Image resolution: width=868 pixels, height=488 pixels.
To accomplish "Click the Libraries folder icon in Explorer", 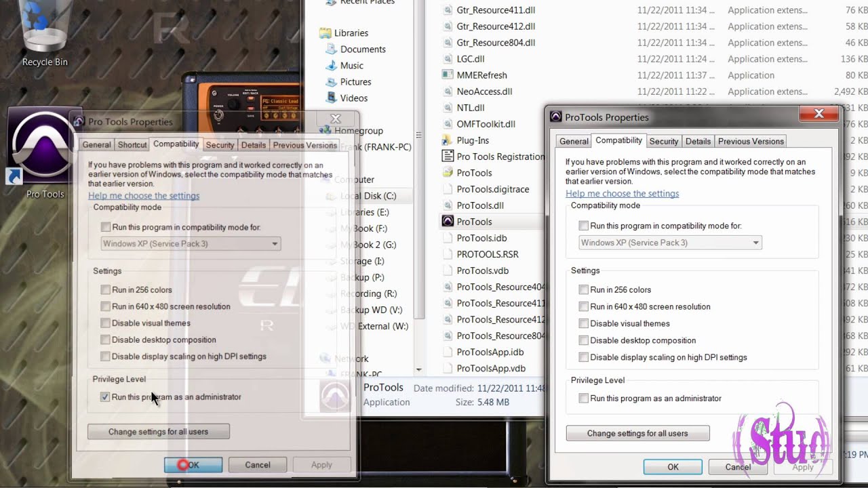I will [x=325, y=33].
